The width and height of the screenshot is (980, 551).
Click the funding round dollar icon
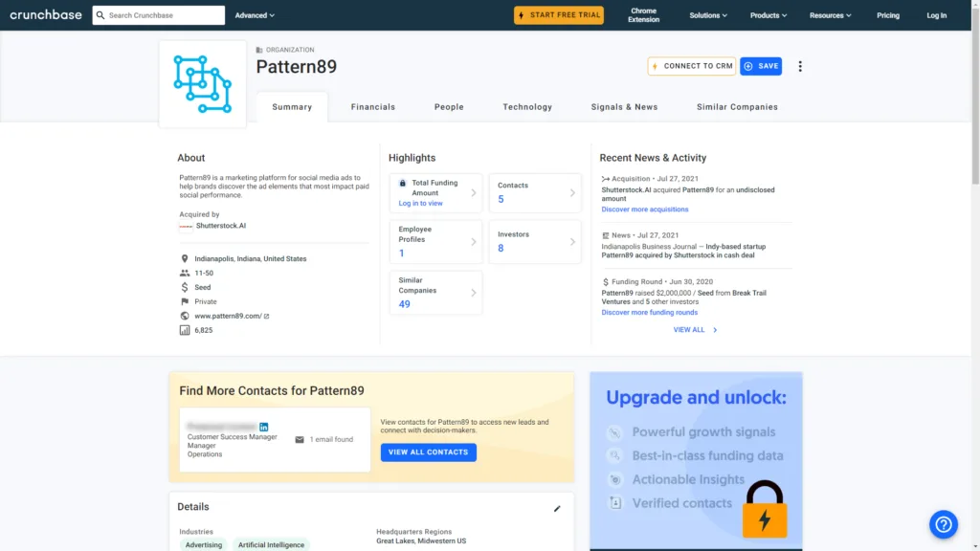click(x=605, y=282)
